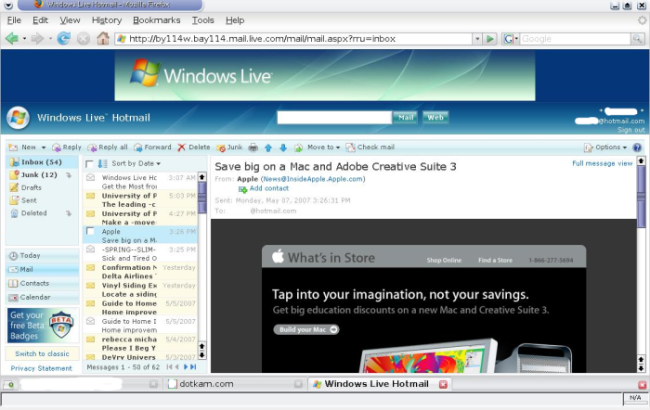
Task: Go back with the green back arrow
Action: (12, 39)
